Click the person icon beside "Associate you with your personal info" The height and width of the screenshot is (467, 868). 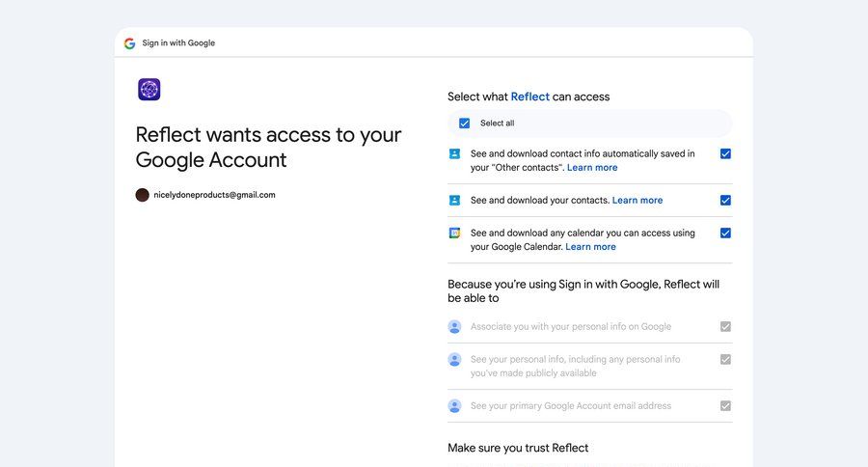click(454, 327)
